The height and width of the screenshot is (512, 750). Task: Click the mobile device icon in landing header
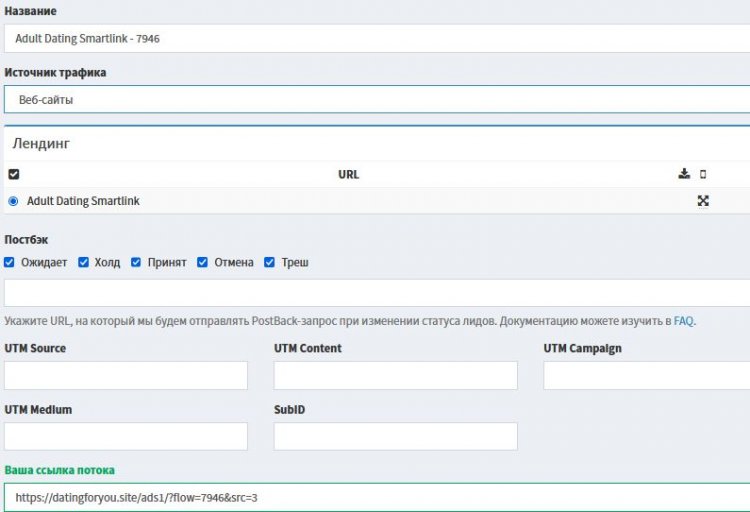703,174
